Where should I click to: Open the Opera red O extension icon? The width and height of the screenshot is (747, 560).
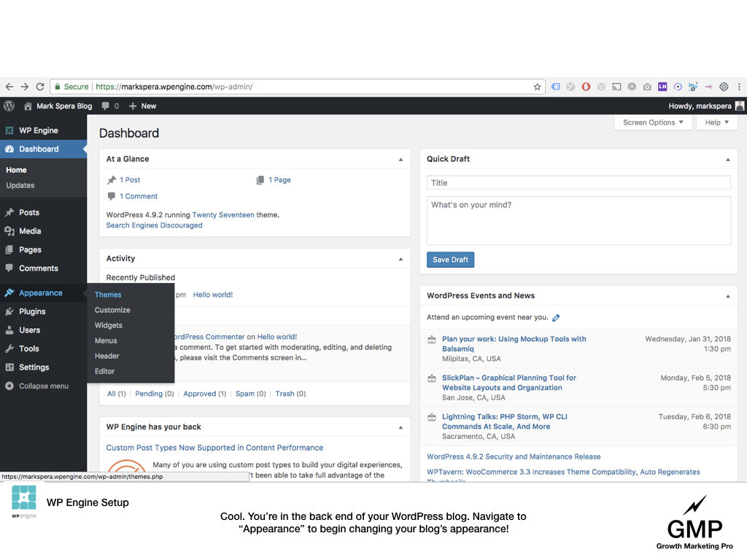coord(586,87)
